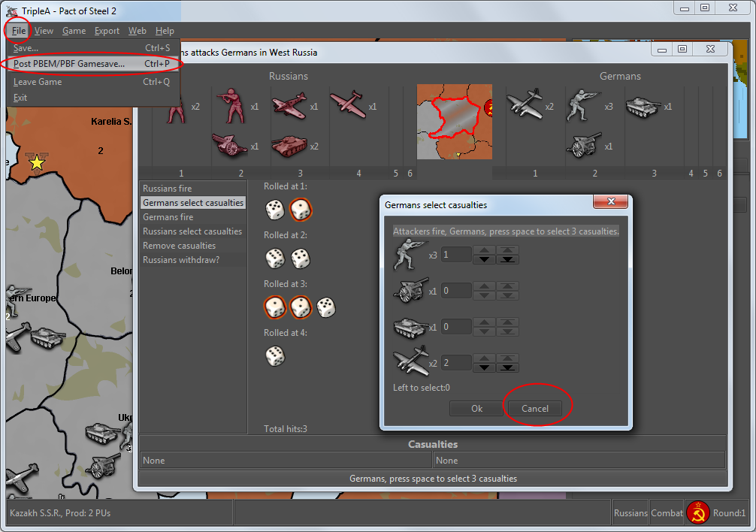756x532 pixels.
Task: Click the Soviet hammer and sickle status icon
Action: pos(698,513)
